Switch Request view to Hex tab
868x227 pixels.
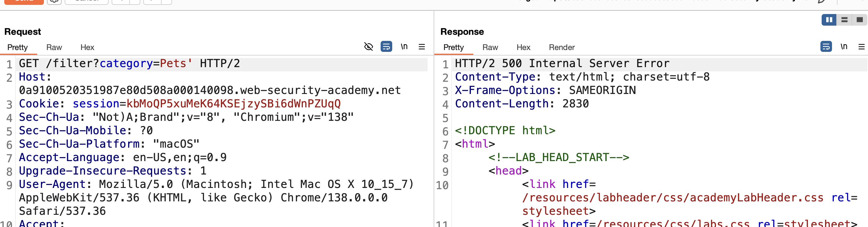point(87,47)
